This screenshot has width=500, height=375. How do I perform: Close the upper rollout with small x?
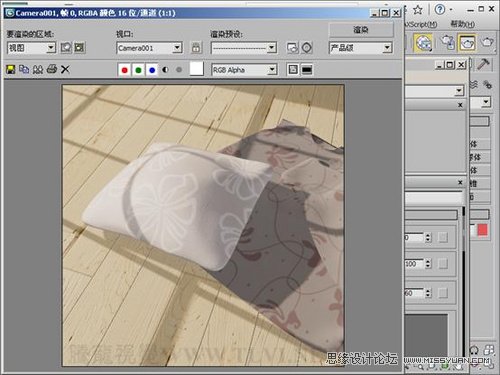tap(460, 105)
